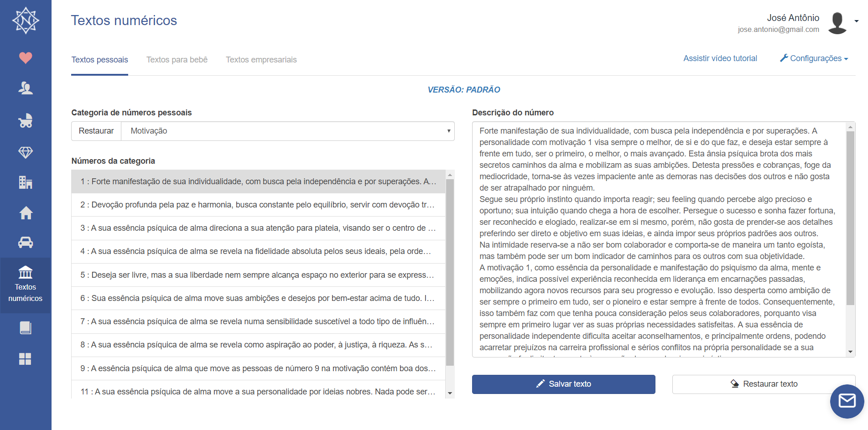Screen dimensions: 868x430
Task: Switch to the Textos empresariais tab
Action: pyautogui.click(x=261, y=60)
